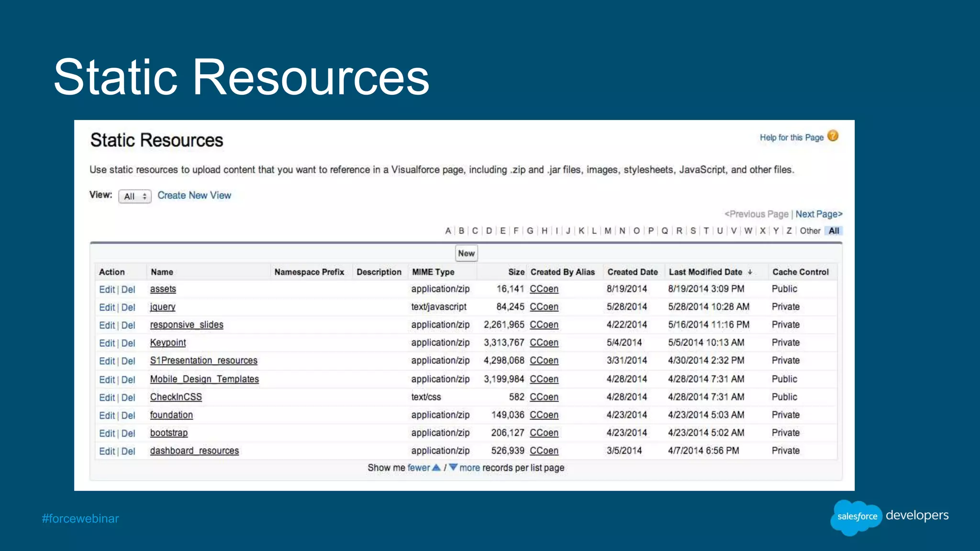Sort by Cache Control column header
This screenshot has width=980, height=551.
click(801, 272)
